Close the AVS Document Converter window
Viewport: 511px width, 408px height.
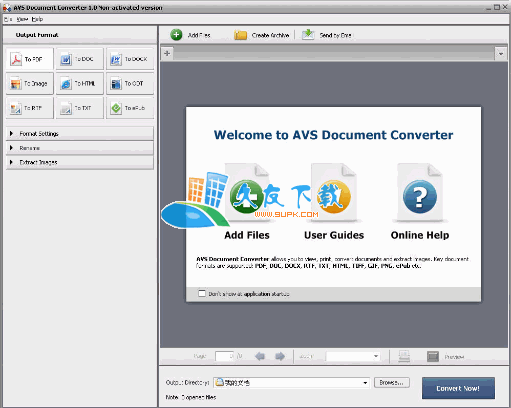point(505,7)
